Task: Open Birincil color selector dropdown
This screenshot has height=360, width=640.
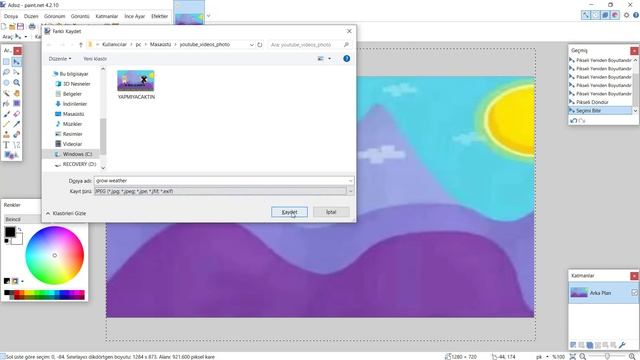Action: (22, 219)
